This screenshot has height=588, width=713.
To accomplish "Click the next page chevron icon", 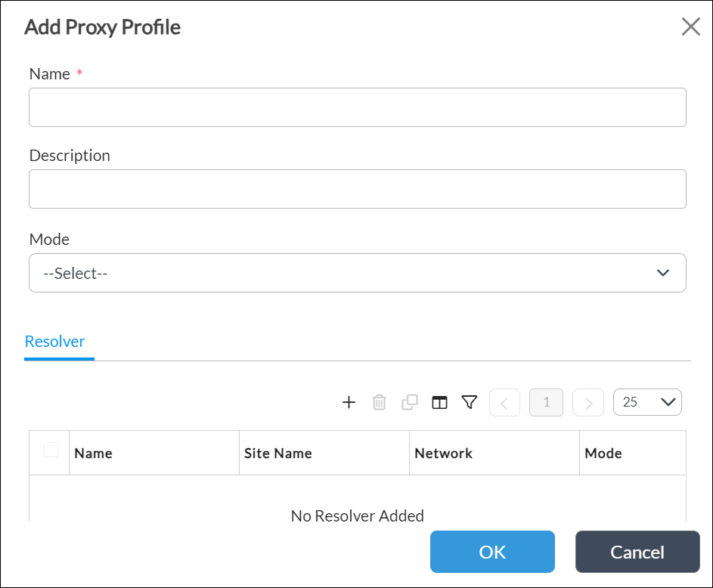I will coord(588,402).
